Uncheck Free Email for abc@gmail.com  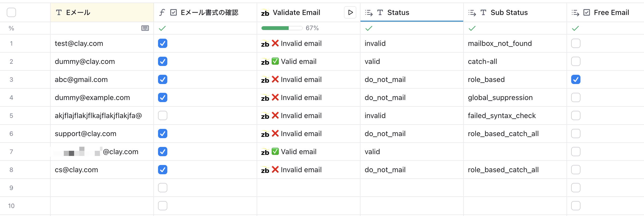point(576,79)
